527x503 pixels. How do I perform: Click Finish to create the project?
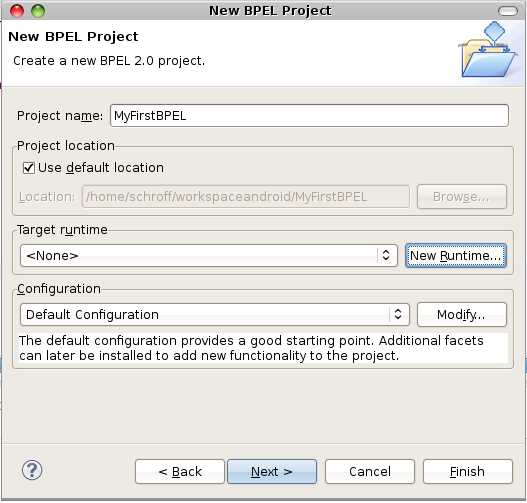[468, 472]
